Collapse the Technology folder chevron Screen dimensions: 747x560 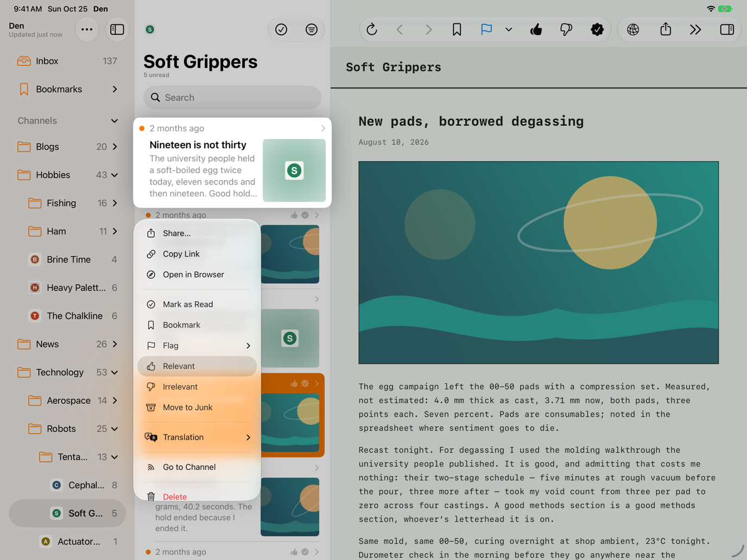pyautogui.click(x=115, y=372)
